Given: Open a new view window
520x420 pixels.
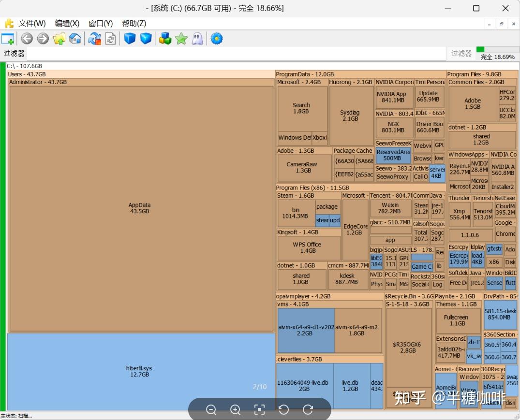Looking at the screenshot, I should coord(8,38).
